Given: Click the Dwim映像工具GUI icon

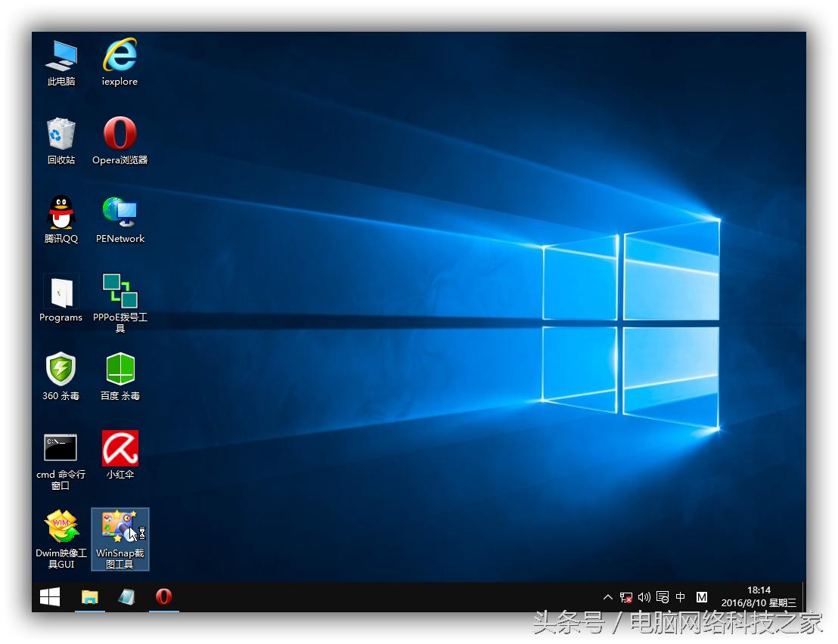Looking at the screenshot, I should (x=61, y=528).
